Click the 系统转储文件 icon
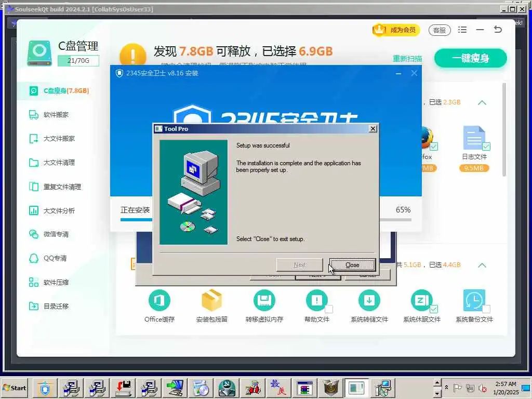This screenshot has width=532, height=399. (369, 300)
